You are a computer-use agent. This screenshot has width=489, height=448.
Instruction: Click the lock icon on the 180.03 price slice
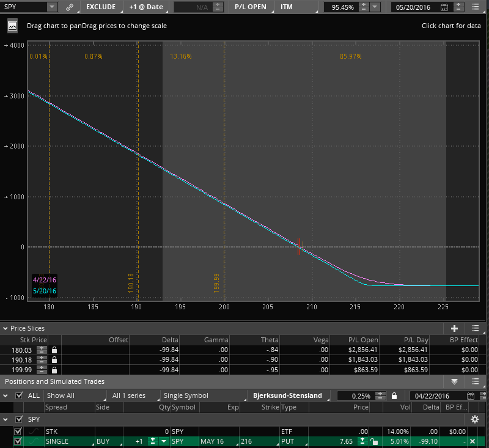(x=54, y=349)
